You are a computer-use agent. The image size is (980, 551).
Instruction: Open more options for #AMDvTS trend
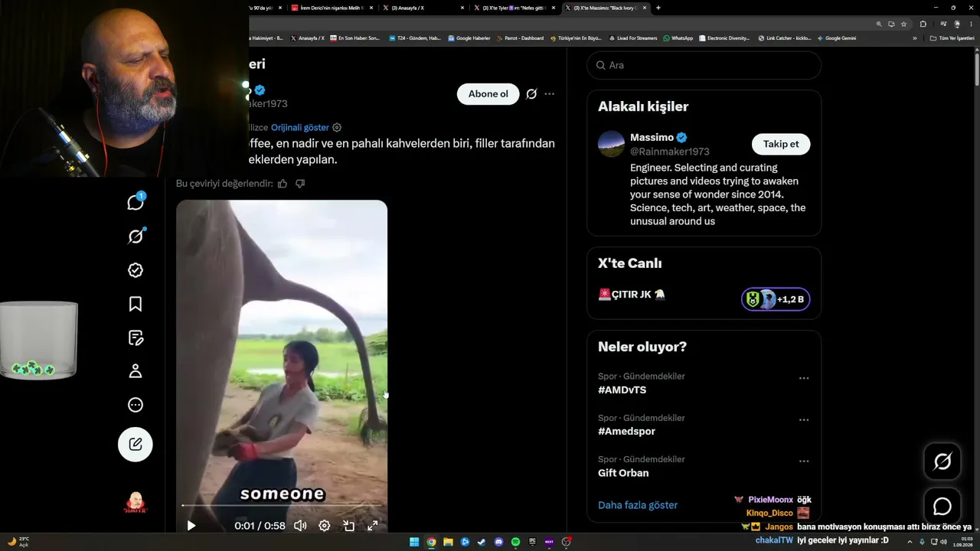[804, 378]
